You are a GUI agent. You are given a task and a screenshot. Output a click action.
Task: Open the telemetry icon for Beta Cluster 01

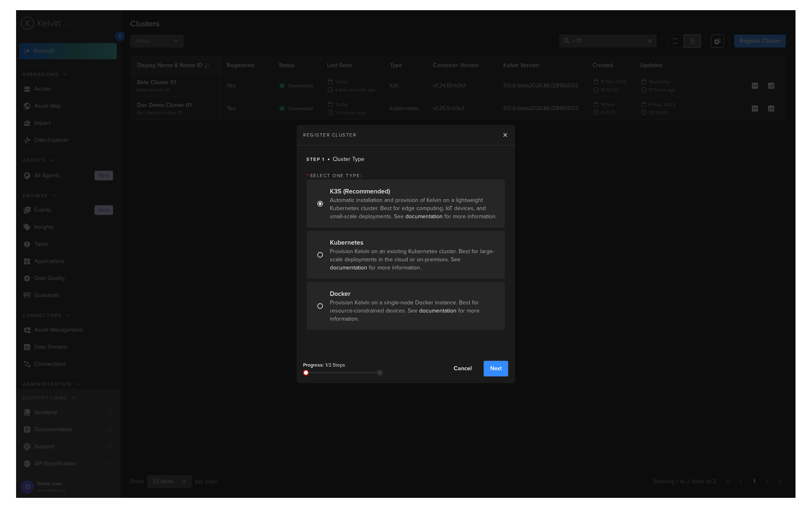pos(771,86)
